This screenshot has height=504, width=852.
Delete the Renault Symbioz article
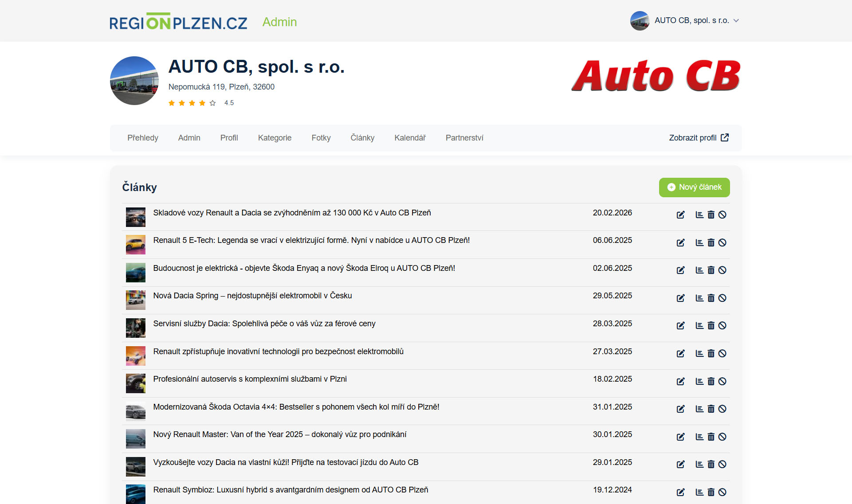711,492
